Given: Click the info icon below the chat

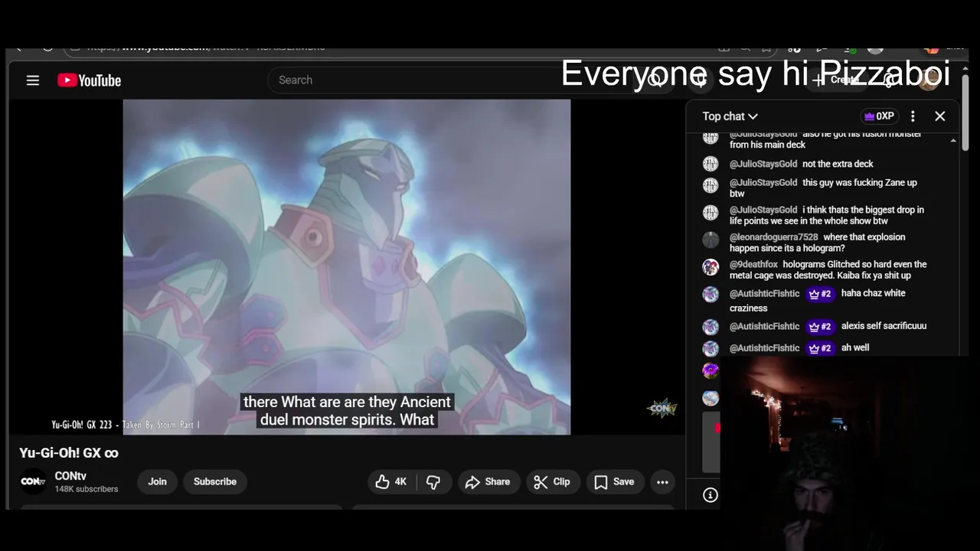Looking at the screenshot, I should (x=710, y=495).
